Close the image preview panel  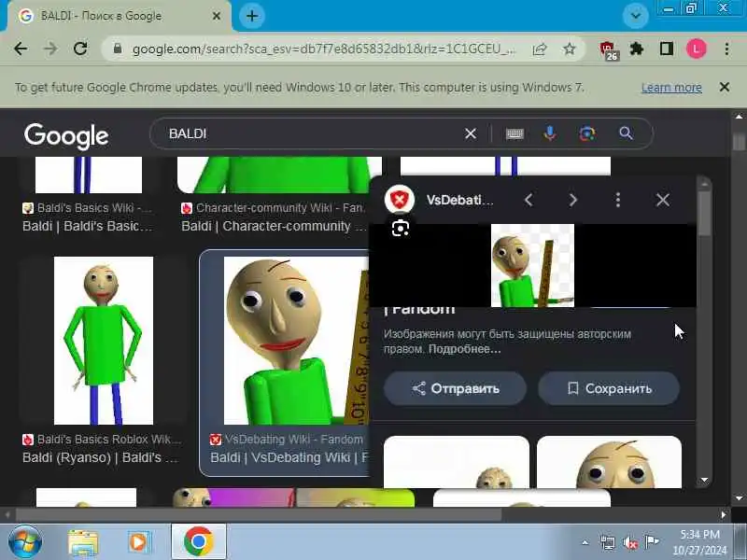coord(663,200)
